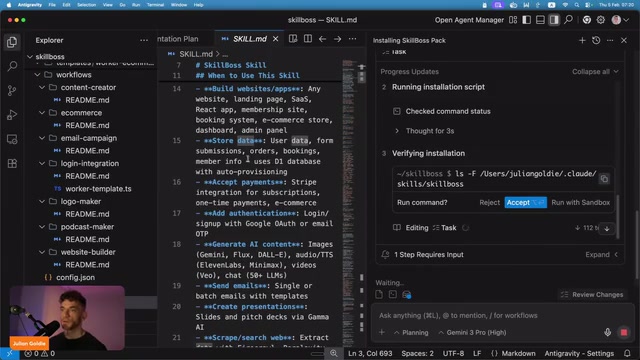The width and height of the screenshot is (640, 360).
Task: Collapse the logo-maker folder
Action: tap(42, 201)
